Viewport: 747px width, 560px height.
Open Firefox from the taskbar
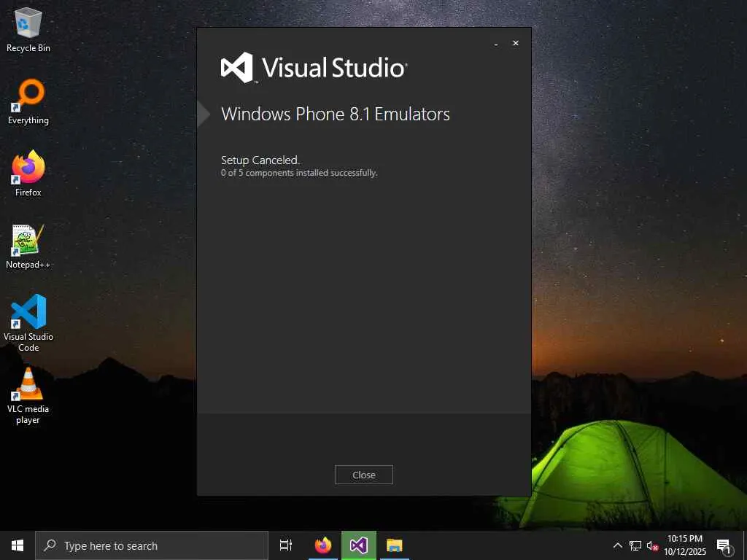[x=323, y=545]
